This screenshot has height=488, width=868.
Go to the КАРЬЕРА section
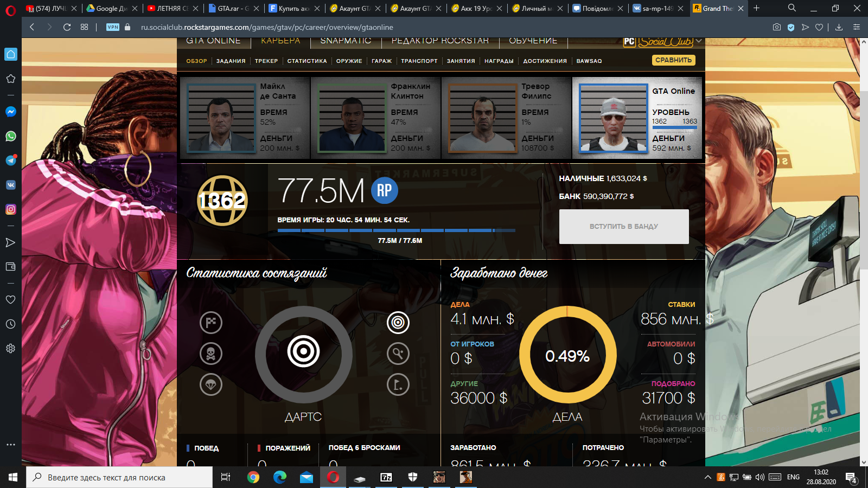click(x=280, y=41)
